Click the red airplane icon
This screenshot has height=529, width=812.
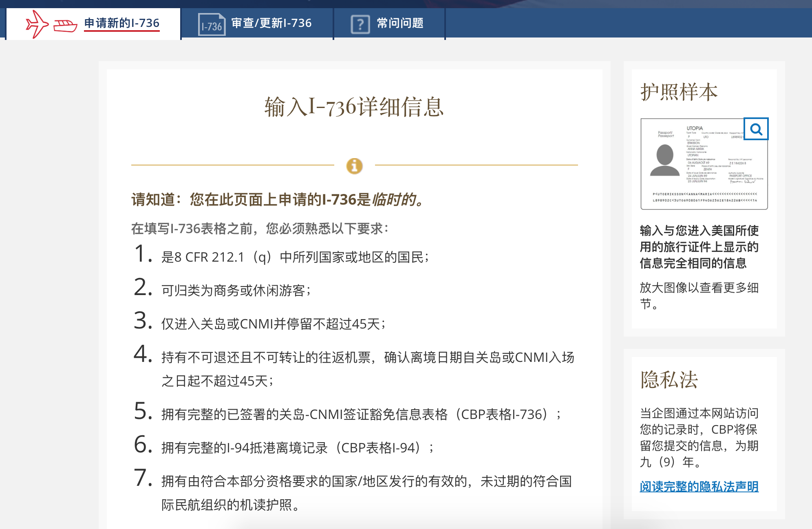(37, 24)
